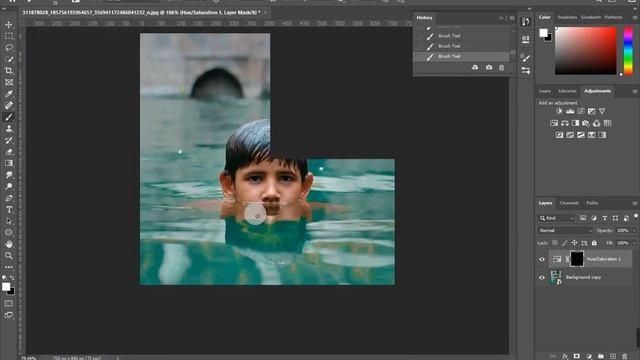Add a Posterize adjustment
The image size is (640, 360).
(x=570, y=135)
